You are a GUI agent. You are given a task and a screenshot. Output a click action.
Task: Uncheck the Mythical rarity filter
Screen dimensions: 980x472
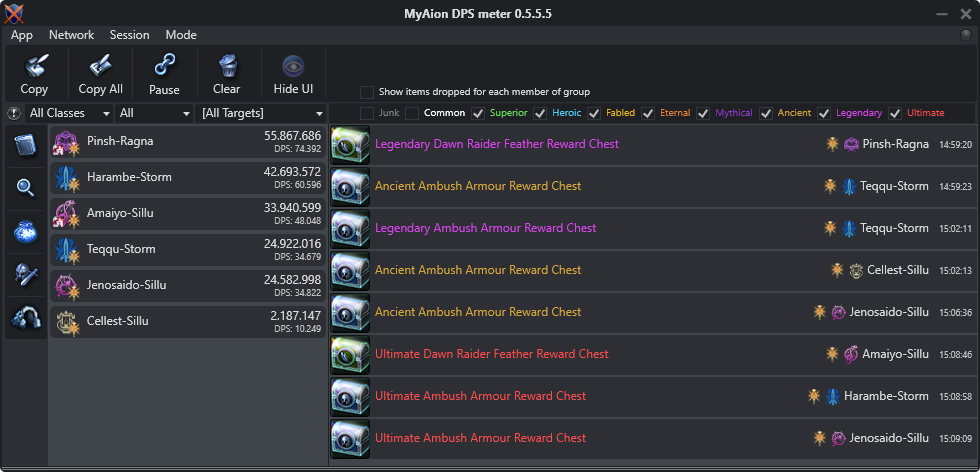[703, 113]
